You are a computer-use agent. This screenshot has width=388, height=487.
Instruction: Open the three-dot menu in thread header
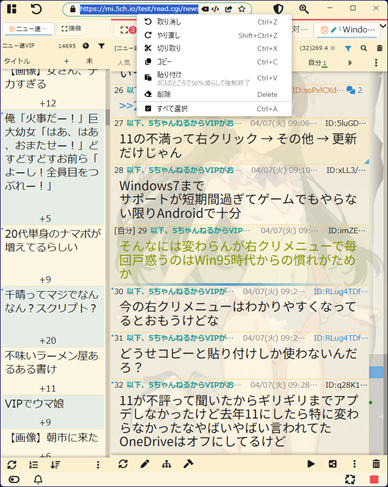(x=376, y=63)
